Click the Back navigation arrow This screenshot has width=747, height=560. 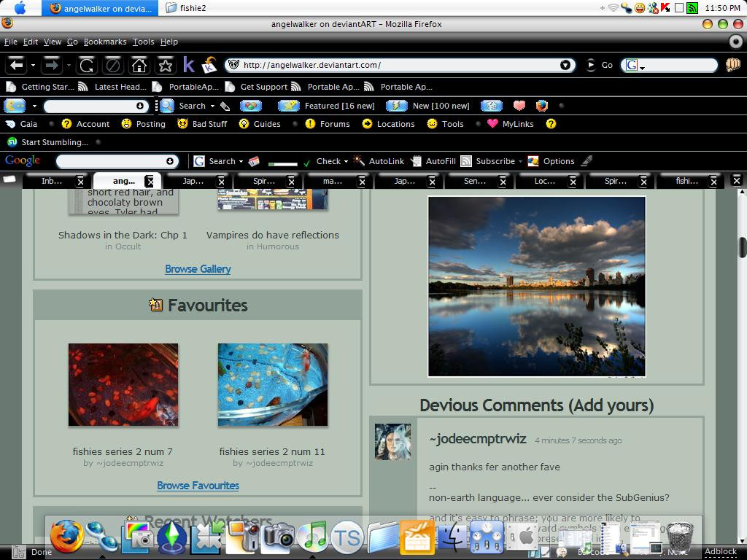[x=17, y=65]
